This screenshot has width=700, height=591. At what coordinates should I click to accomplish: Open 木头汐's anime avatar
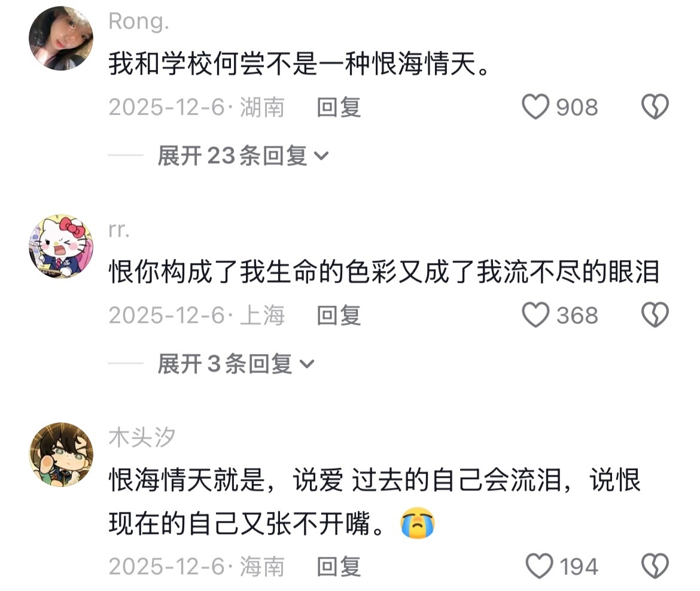61,455
